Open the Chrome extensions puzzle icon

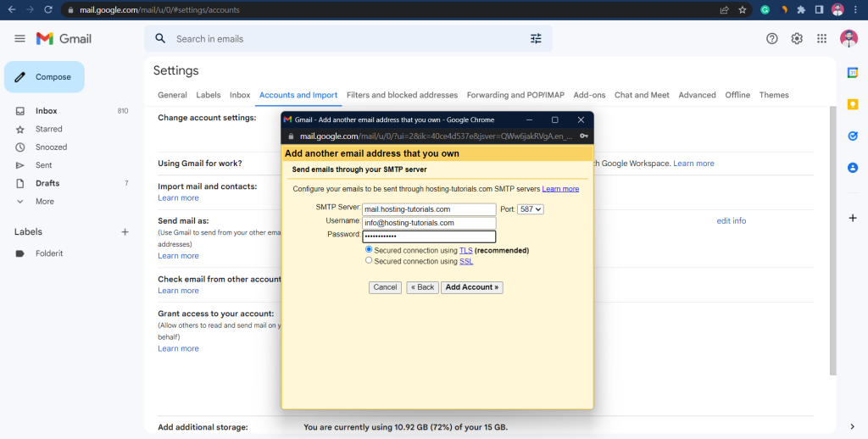(x=801, y=9)
